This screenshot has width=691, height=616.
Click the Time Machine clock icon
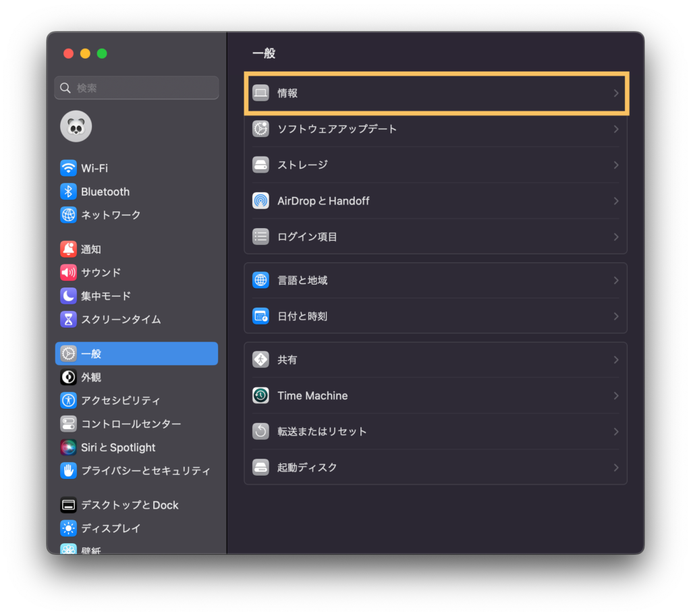pos(260,395)
